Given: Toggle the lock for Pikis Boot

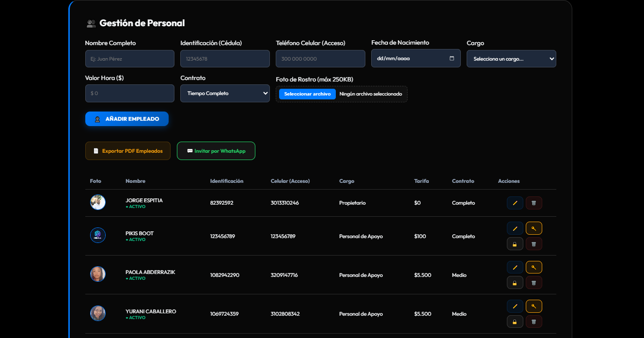Looking at the screenshot, I should [x=515, y=244].
